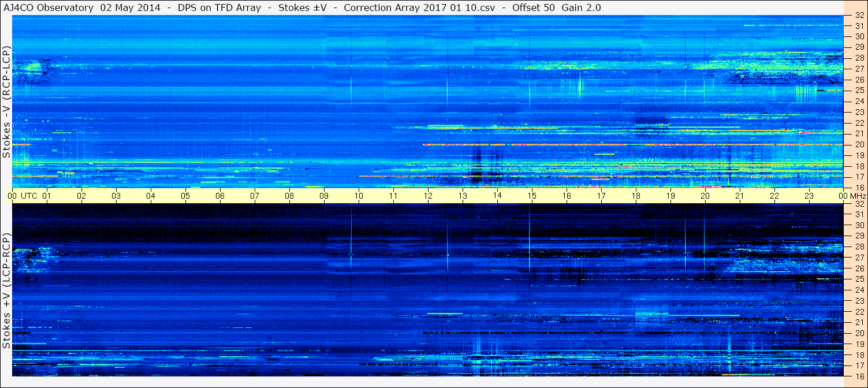
Task: Select the 06 hour tick on the UTC axis
Action: [220, 196]
